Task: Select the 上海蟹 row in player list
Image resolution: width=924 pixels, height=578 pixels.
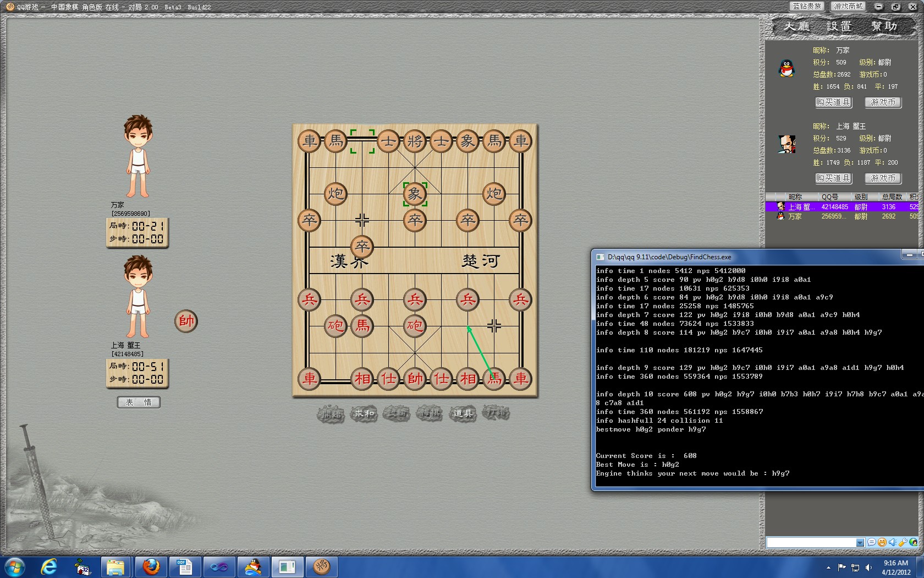Action: (842, 207)
